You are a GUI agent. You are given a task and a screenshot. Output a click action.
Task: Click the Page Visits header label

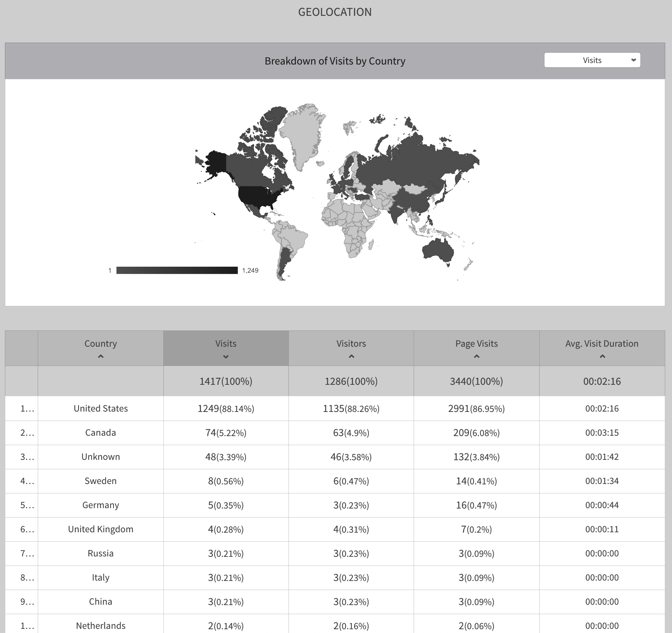coord(477,344)
